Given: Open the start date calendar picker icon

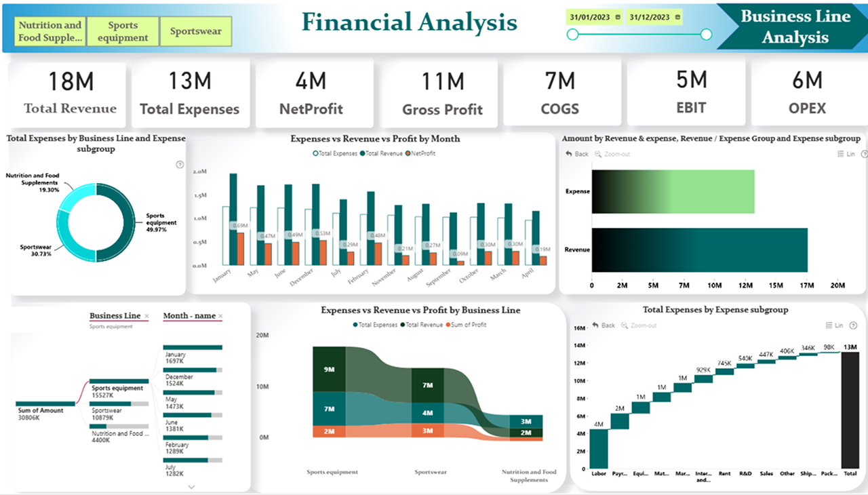Looking at the screenshot, I should [x=618, y=17].
